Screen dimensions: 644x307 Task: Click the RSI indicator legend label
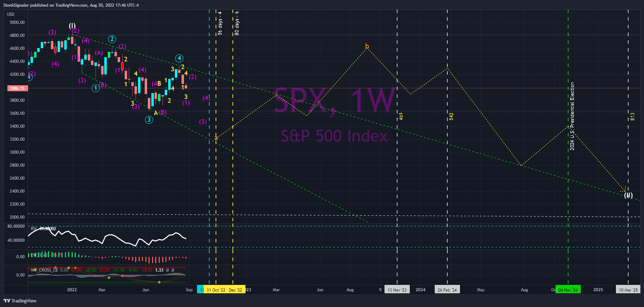(34, 229)
